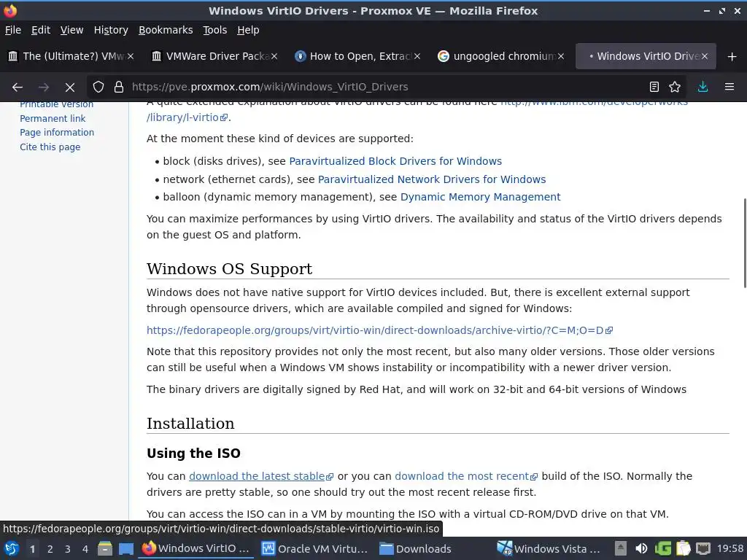Open the downloads panel
Viewport: 747px width, 560px height.
tap(703, 87)
